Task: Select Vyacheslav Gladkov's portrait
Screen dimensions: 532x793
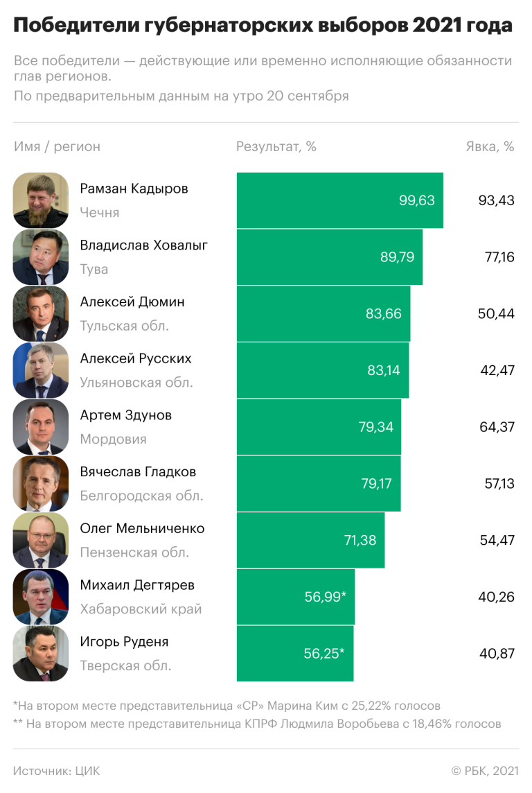Action: [x=40, y=483]
